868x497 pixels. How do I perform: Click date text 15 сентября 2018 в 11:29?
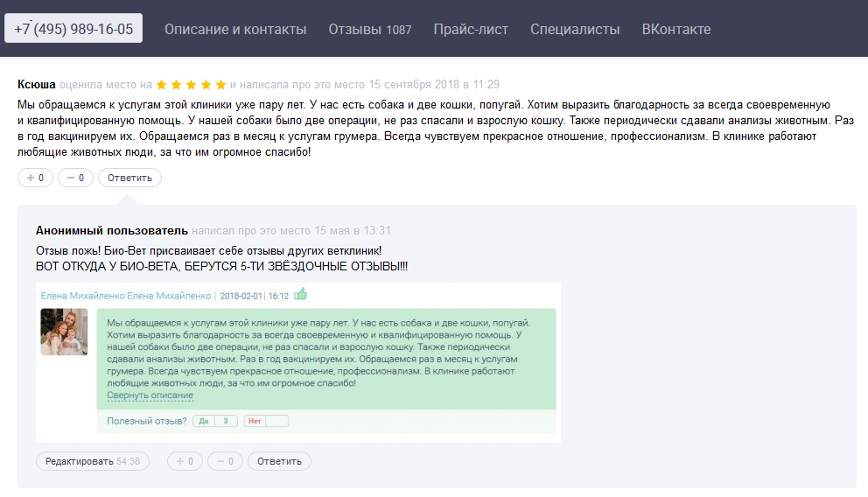click(434, 84)
